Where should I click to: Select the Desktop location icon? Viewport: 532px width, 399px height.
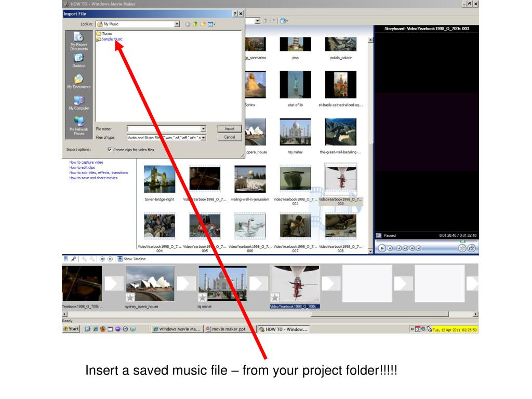click(x=79, y=60)
